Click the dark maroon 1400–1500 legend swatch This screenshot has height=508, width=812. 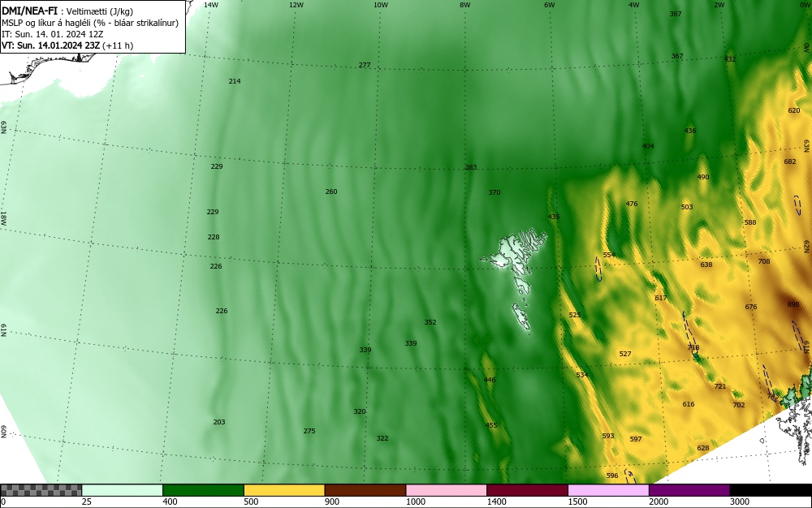click(x=527, y=490)
